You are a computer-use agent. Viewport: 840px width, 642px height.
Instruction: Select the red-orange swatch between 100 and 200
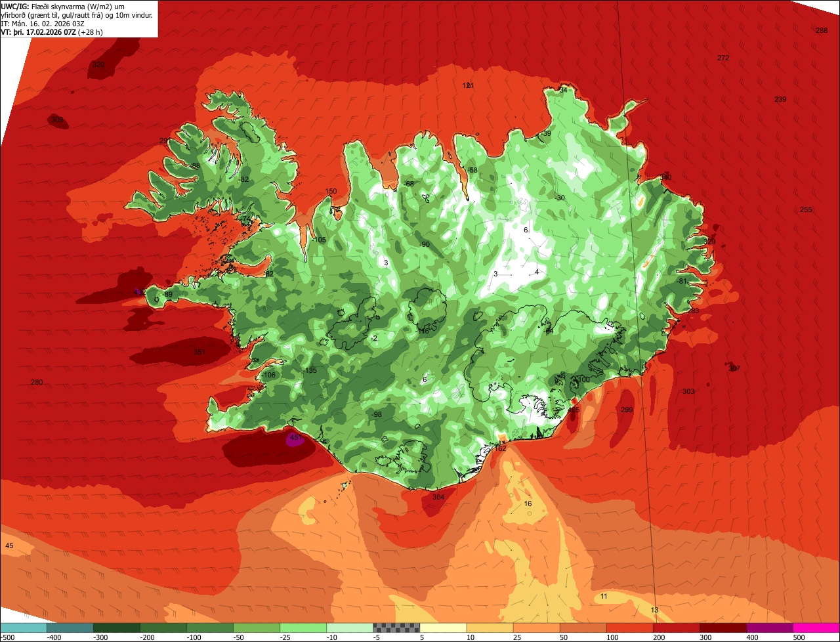pos(629,628)
